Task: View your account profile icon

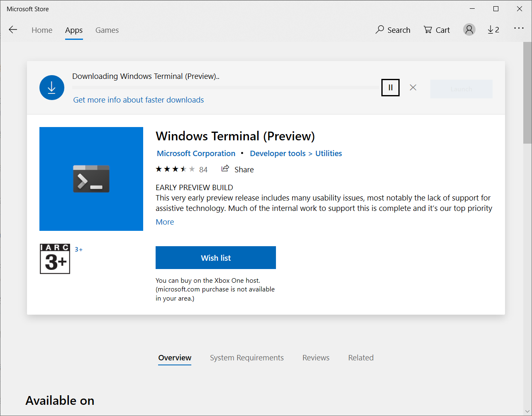Action: [469, 29]
